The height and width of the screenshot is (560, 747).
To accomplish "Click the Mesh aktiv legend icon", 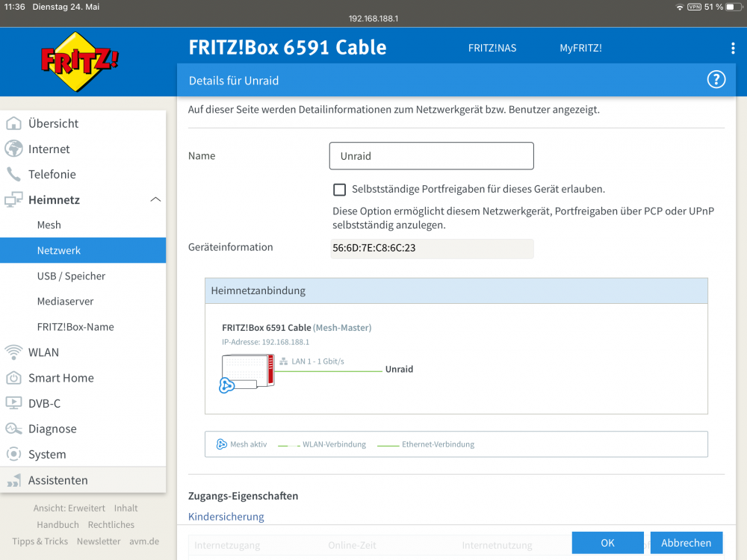I will [222, 444].
